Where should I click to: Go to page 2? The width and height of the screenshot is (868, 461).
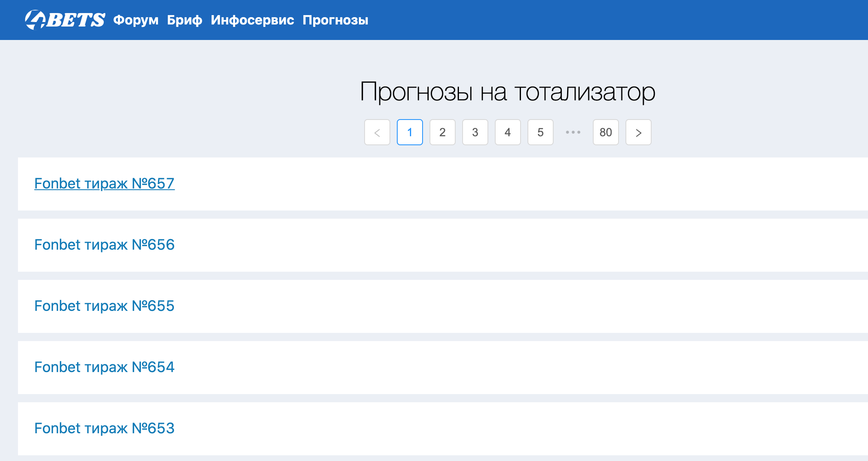point(443,132)
